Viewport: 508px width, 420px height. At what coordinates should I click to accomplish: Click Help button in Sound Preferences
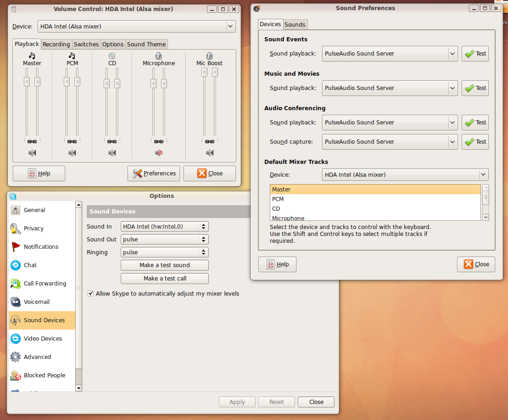pyautogui.click(x=277, y=264)
